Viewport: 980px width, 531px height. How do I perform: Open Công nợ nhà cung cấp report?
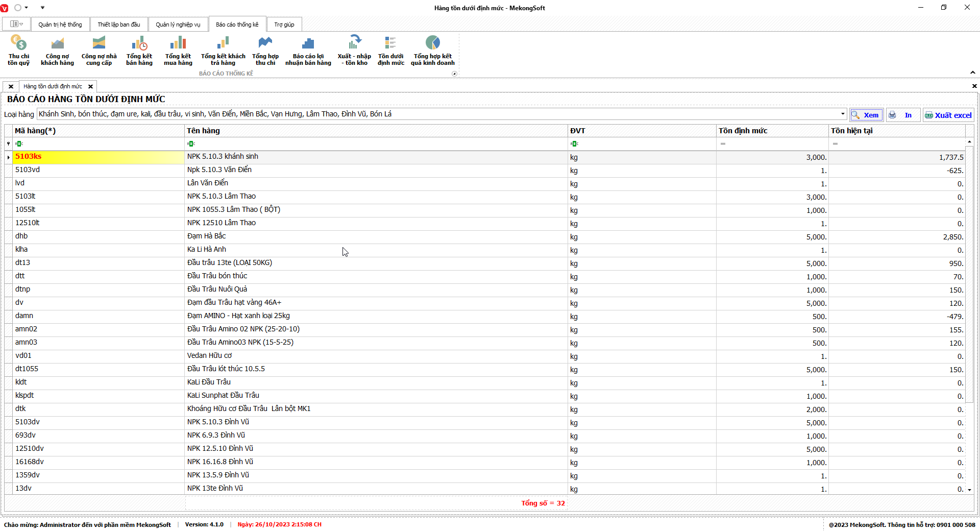coord(99,50)
